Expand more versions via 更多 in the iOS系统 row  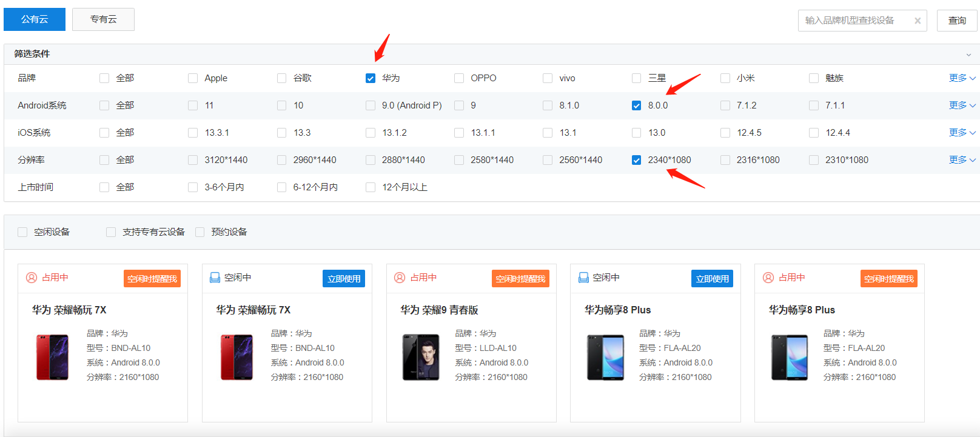click(x=962, y=133)
